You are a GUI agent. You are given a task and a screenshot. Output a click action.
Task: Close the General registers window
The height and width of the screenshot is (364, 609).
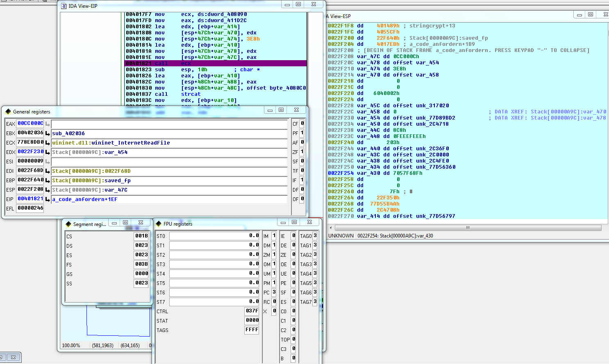[296, 110]
